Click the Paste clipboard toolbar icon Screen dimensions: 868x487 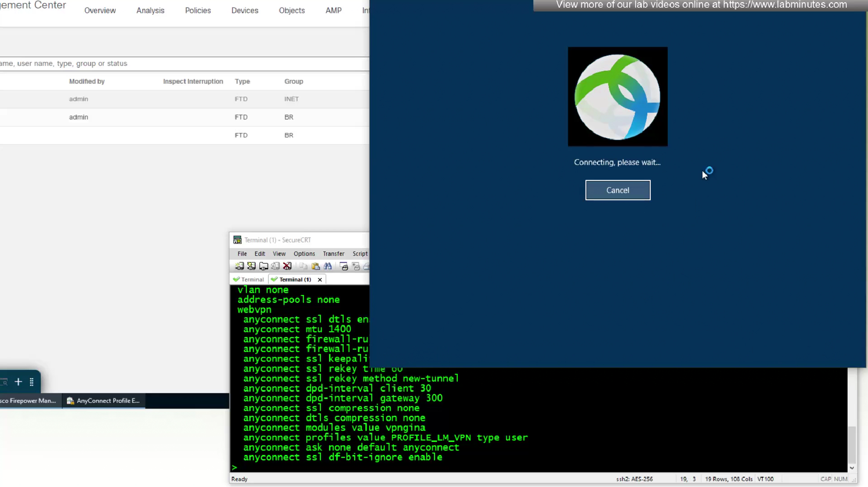[x=316, y=266]
